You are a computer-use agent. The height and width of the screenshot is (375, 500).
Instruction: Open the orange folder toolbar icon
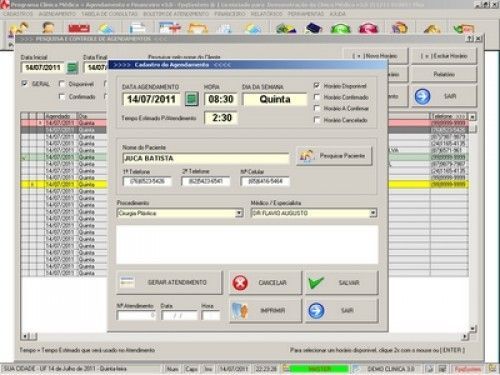[198, 28]
